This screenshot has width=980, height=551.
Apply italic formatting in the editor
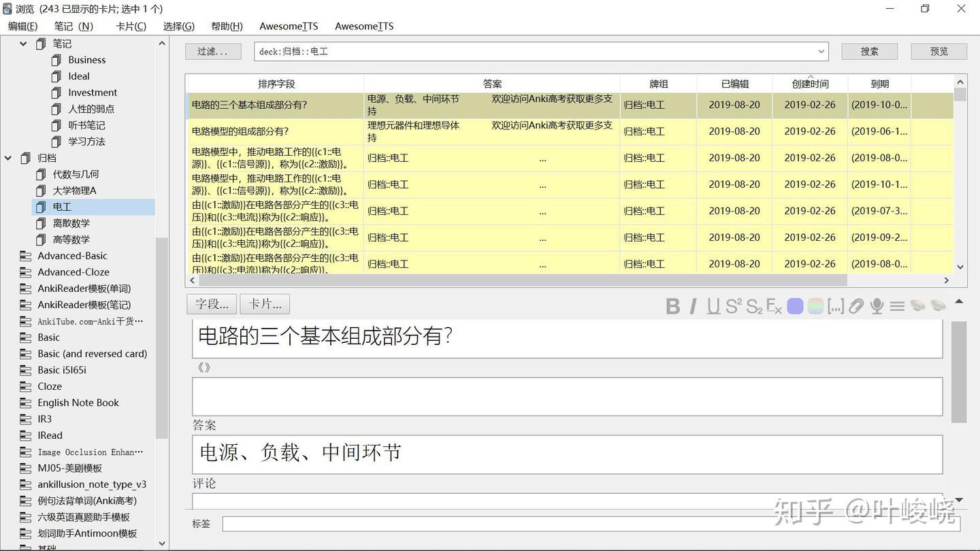point(693,306)
